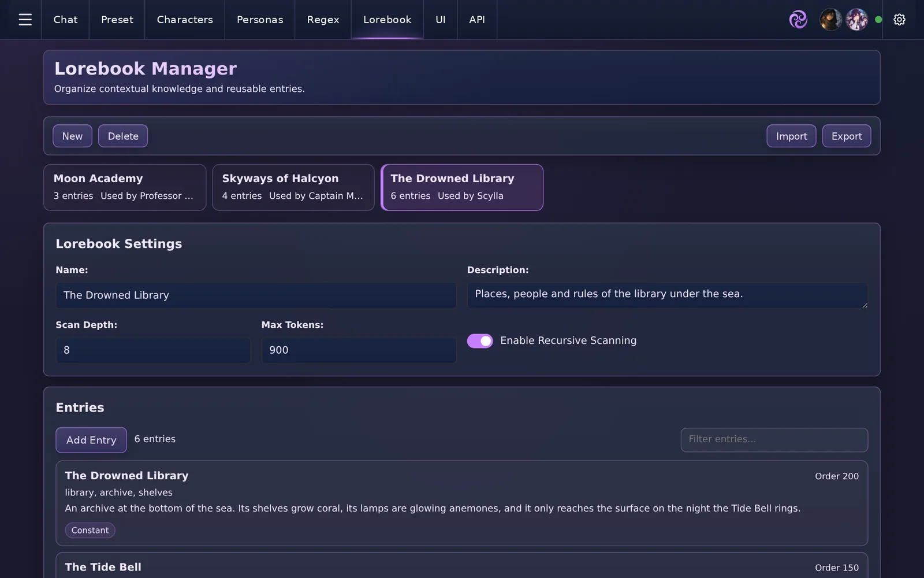Focus the lorebook Name input field

[256, 295]
